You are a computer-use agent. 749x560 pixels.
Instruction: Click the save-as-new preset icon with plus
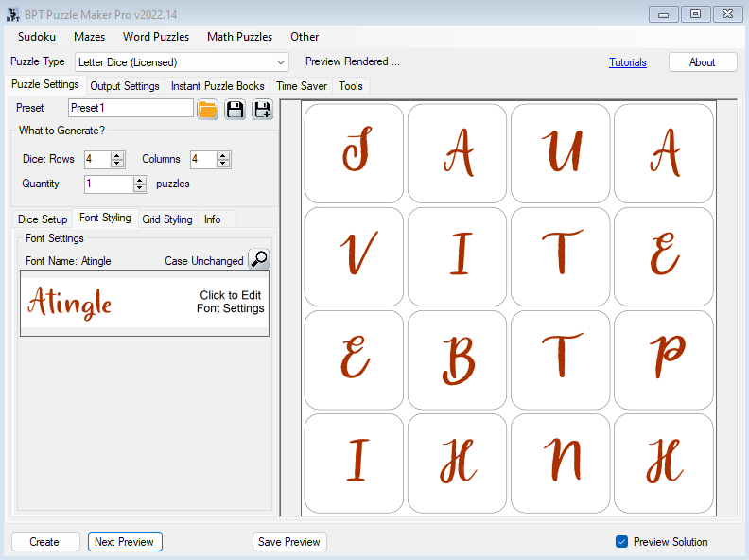point(261,109)
